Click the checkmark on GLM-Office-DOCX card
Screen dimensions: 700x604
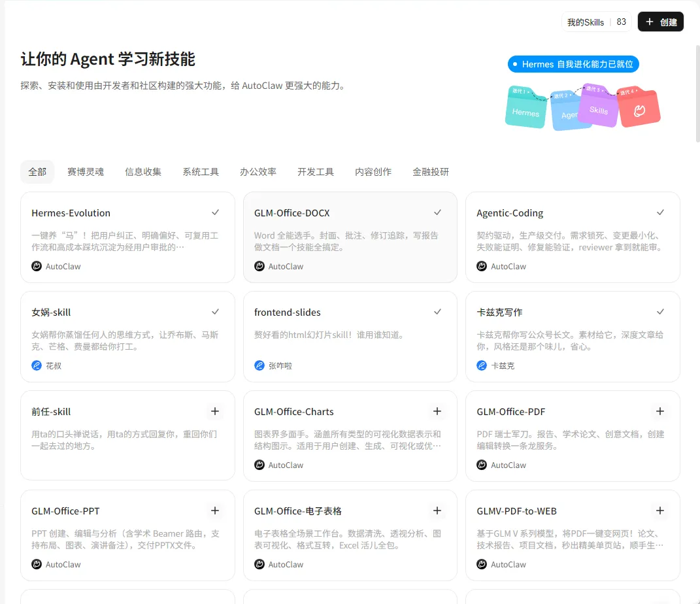(x=437, y=212)
